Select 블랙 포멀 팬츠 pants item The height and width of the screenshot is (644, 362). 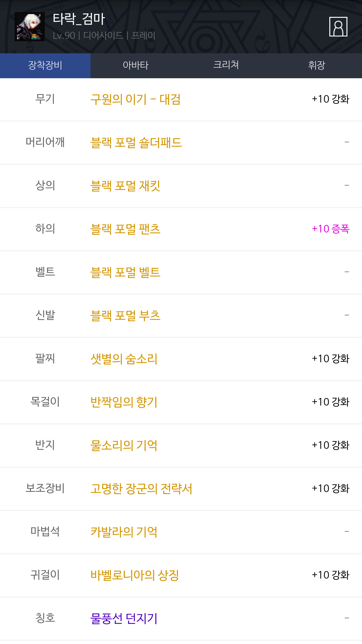(125, 229)
